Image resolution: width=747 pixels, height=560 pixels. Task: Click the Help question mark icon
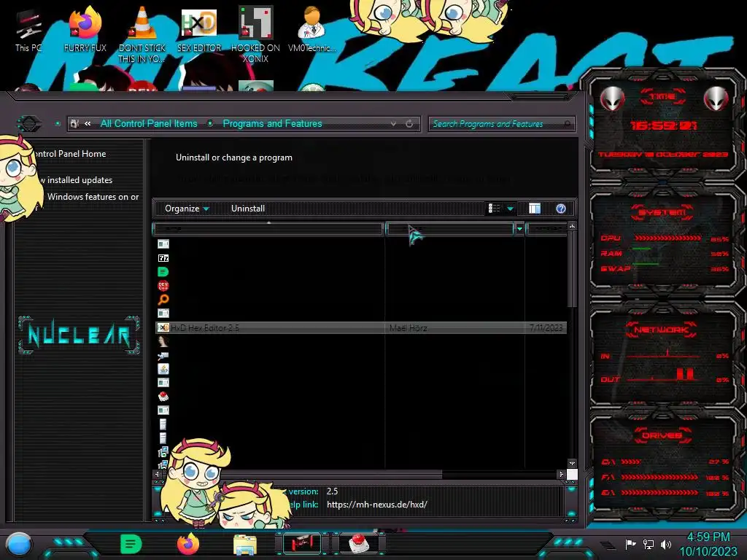[561, 209]
